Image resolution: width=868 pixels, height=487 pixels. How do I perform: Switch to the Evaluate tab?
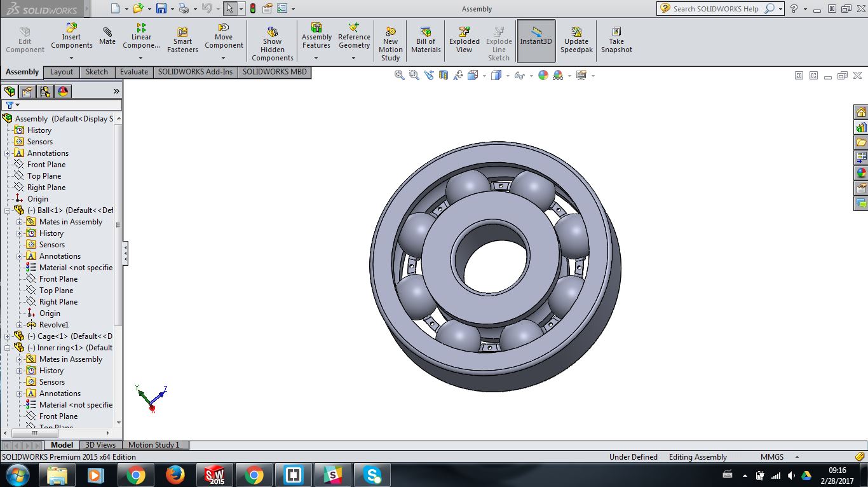point(134,72)
